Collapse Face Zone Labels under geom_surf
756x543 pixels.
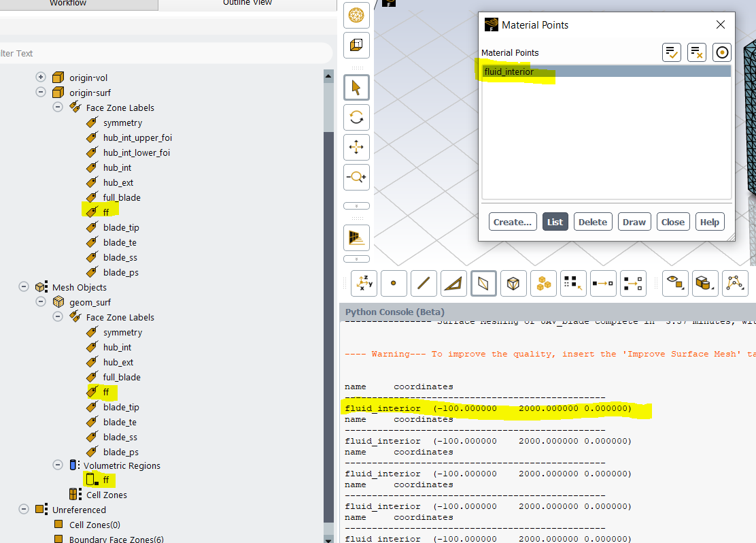pyautogui.click(x=58, y=316)
